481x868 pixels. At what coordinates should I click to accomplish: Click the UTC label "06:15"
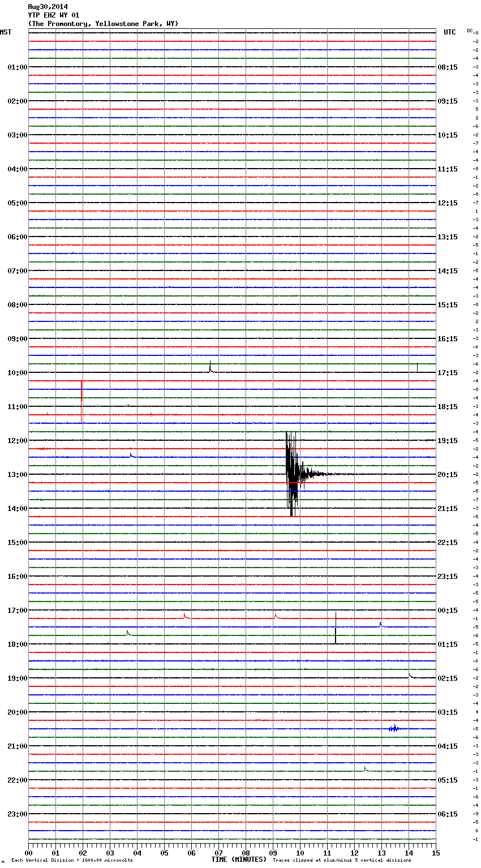448,814
